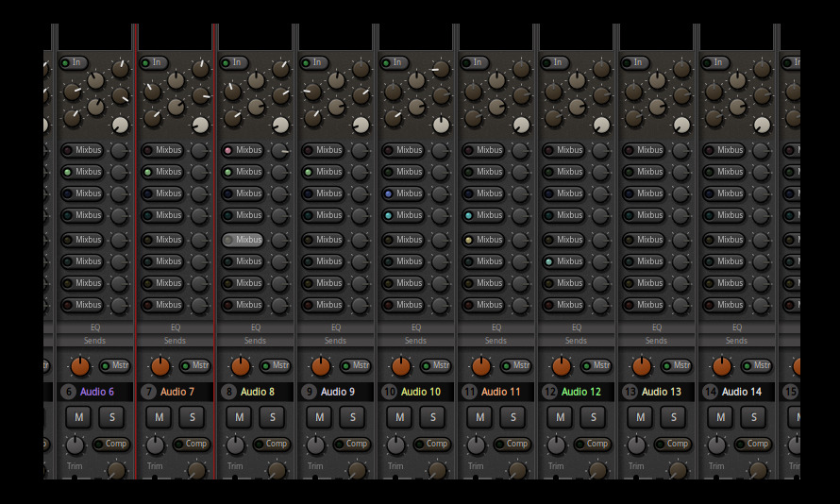Click the orange pan knob on Audio 10
Image resolution: width=840 pixels, height=504 pixels.
401,366
